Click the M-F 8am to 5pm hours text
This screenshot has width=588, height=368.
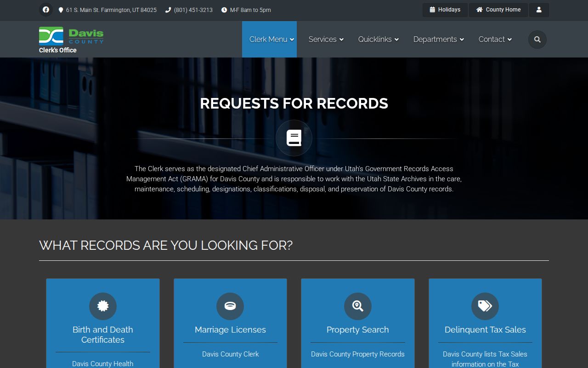pyautogui.click(x=250, y=10)
